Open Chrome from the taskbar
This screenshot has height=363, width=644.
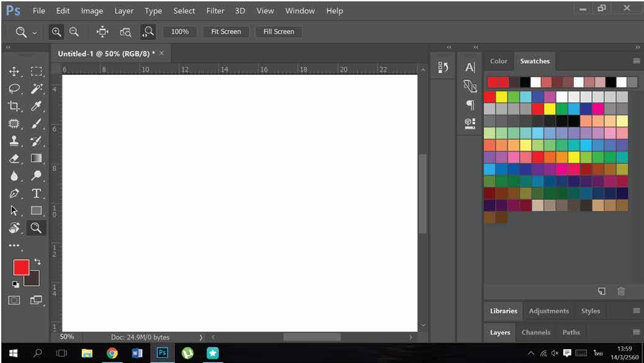[x=112, y=353]
